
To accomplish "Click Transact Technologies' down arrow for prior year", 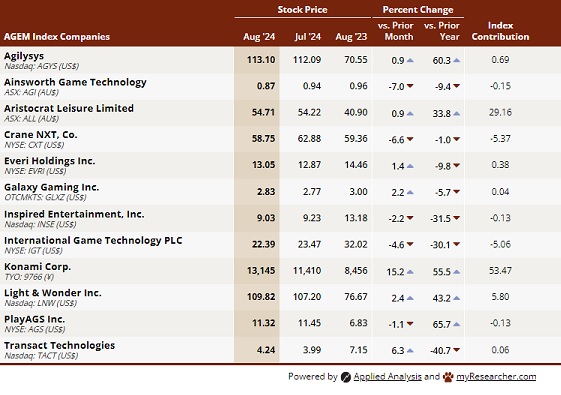I will (456, 350).
